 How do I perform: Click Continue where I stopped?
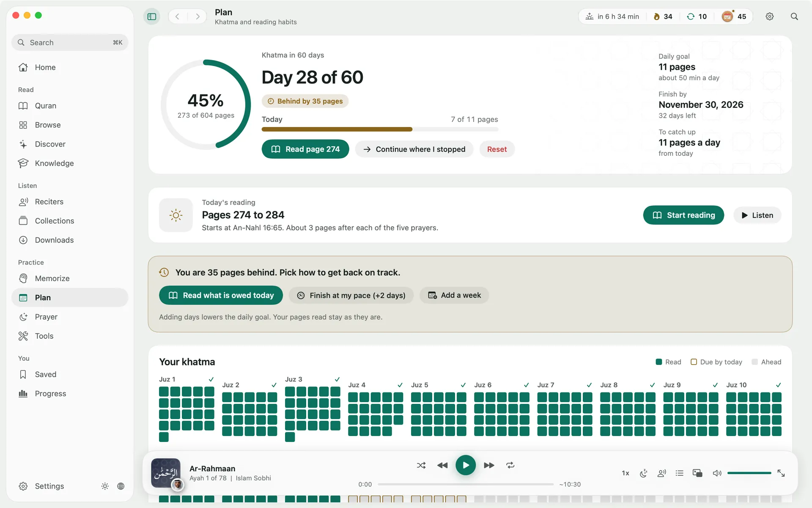click(414, 149)
